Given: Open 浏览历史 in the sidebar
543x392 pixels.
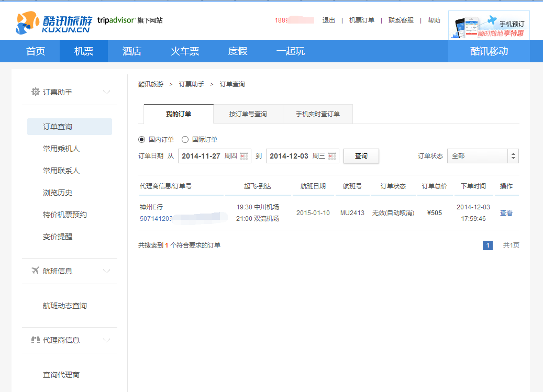Looking at the screenshot, I should (x=58, y=193).
